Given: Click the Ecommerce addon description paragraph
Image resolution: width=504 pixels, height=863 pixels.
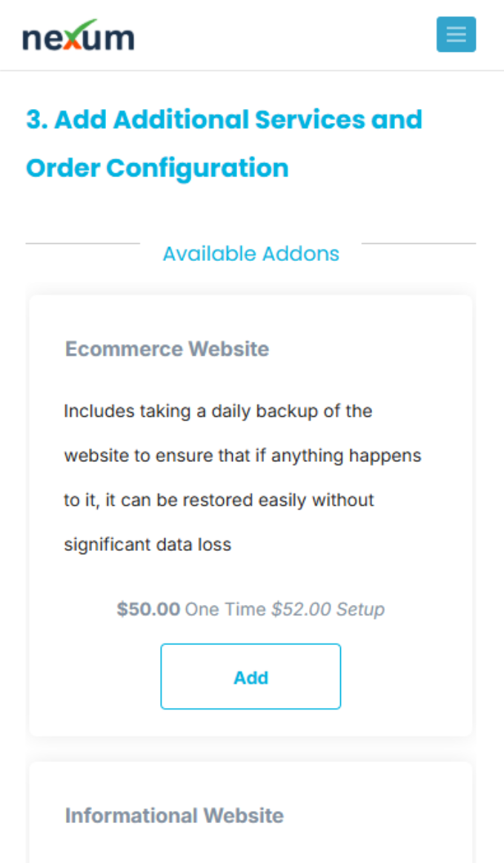Looking at the screenshot, I should click(x=242, y=477).
